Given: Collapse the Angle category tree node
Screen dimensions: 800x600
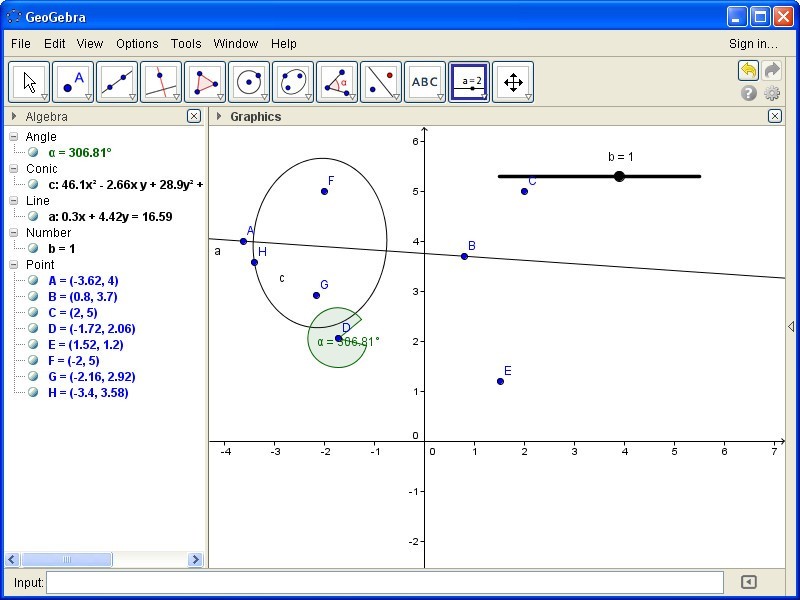Looking at the screenshot, I should tap(14, 137).
